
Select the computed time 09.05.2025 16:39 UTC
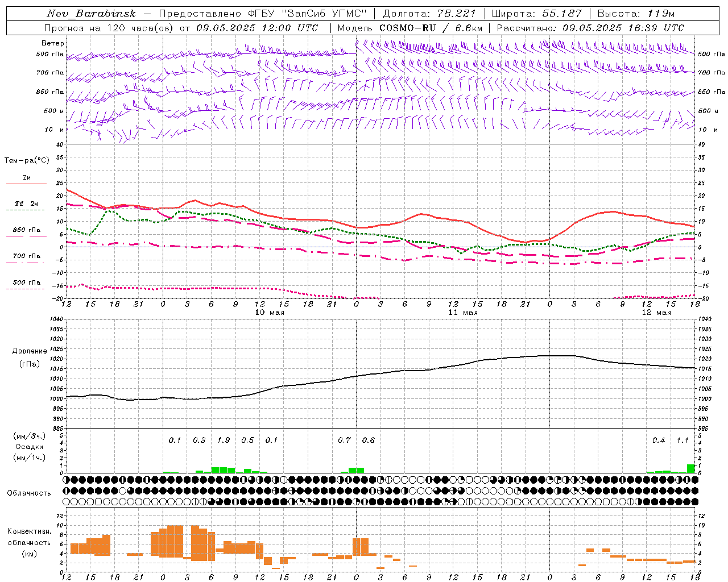click(x=623, y=28)
